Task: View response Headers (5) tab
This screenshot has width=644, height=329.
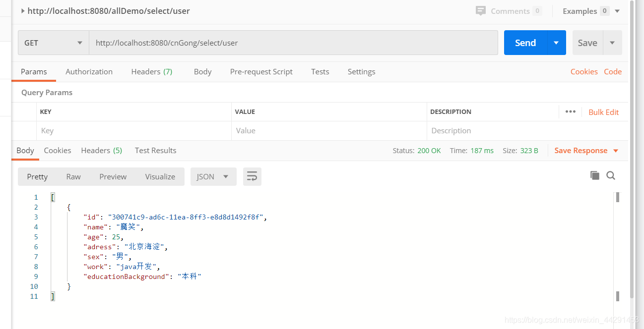Action: click(101, 150)
